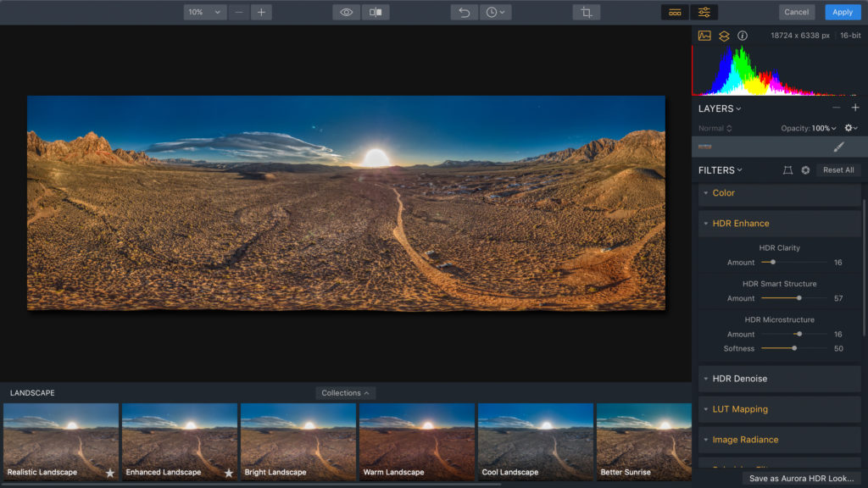
Task: Toggle the filters side panel button
Action: (x=704, y=12)
